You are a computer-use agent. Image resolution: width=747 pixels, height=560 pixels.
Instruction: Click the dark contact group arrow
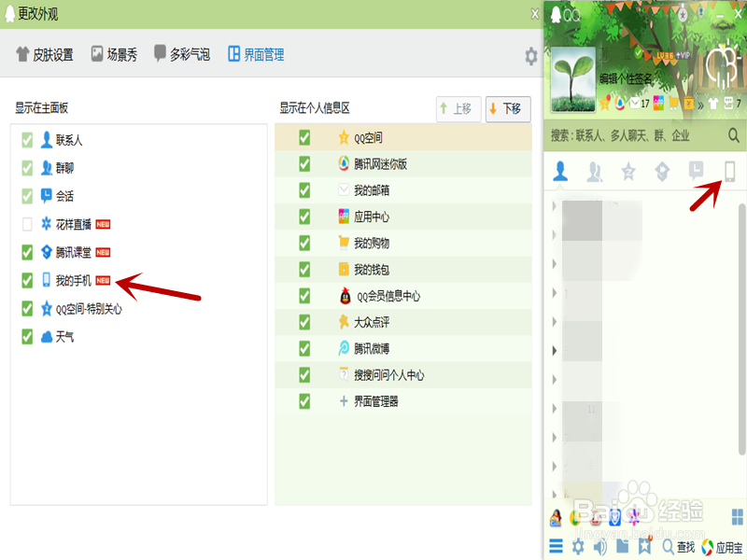tap(555, 351)
